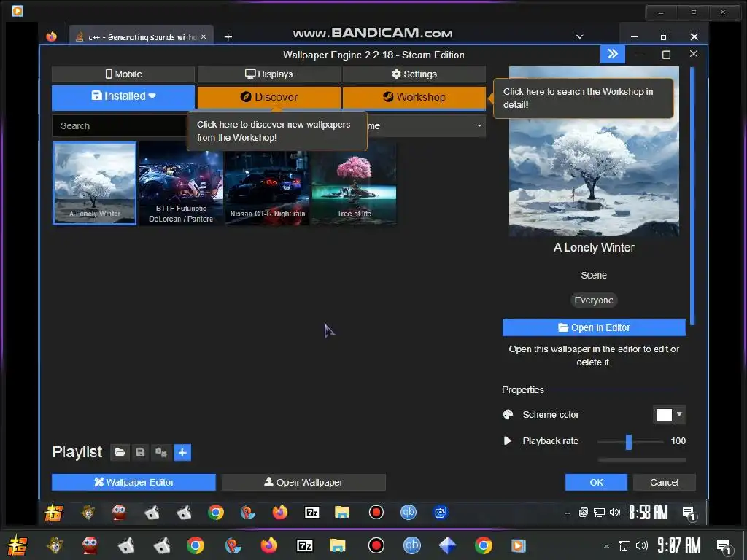Click the network icon beside the 9:07 AM speaker
Viewport: 747px width, 560px height.
click(x=624, y=545)
